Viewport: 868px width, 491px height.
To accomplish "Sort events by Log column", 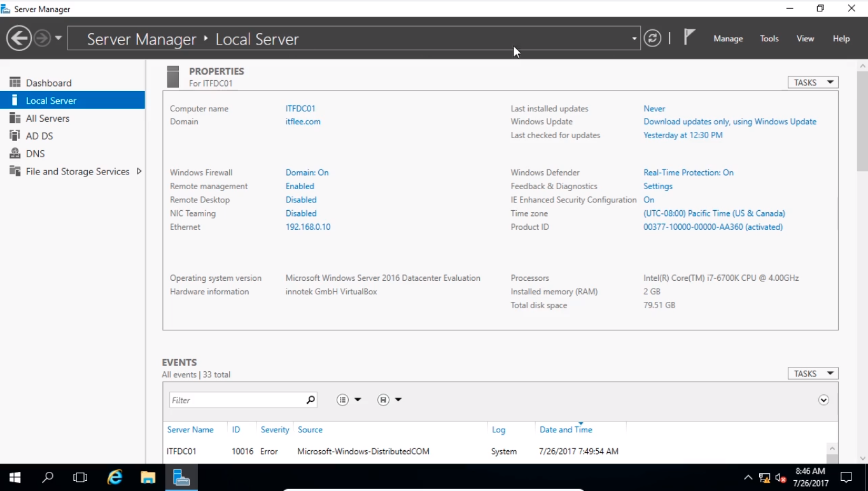I will tap(498, 430).
